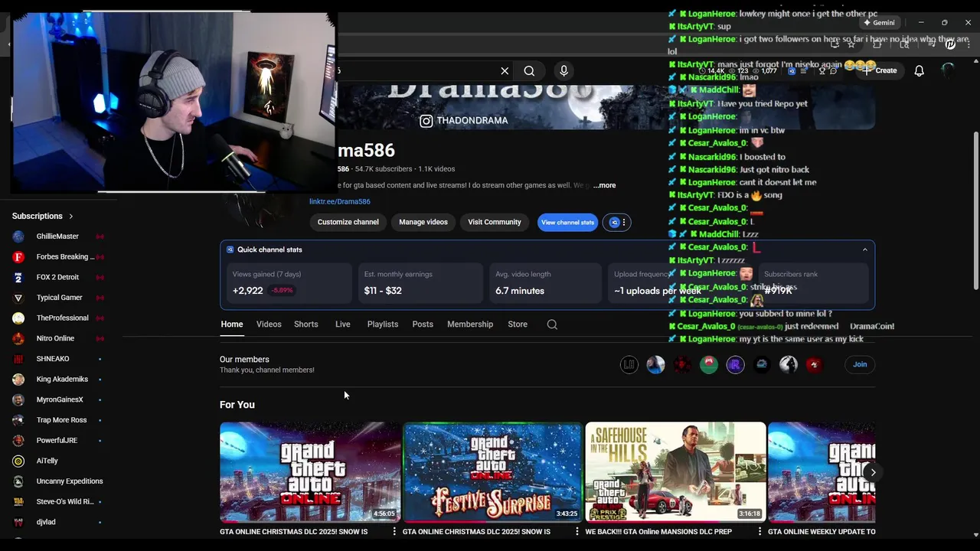Click the AiTelly channel avatar

click(x=18, y=461)
